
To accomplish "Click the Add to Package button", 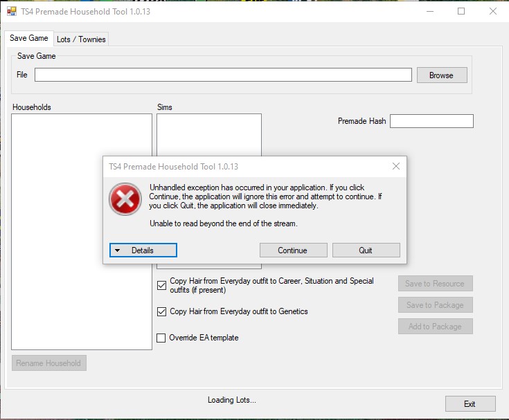I will tap(435, 327).
